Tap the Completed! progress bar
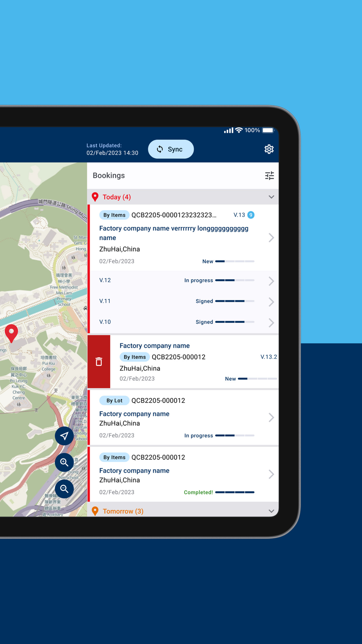This screenshot has height=644, width=362. point(235,492)
